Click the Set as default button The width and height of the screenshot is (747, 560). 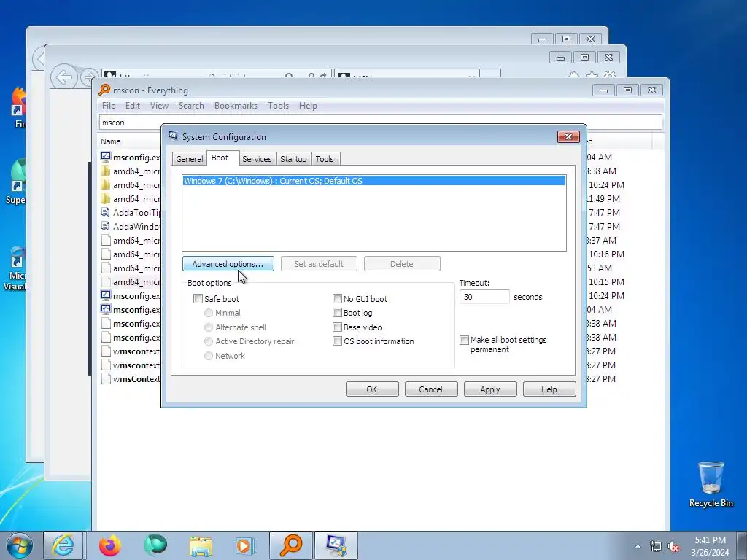click(x=319, y=264)
